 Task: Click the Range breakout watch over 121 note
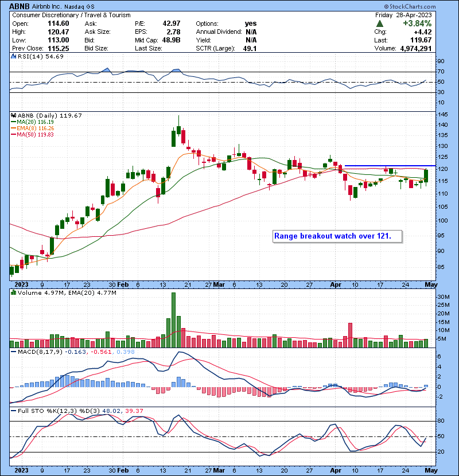click(337, 236)
